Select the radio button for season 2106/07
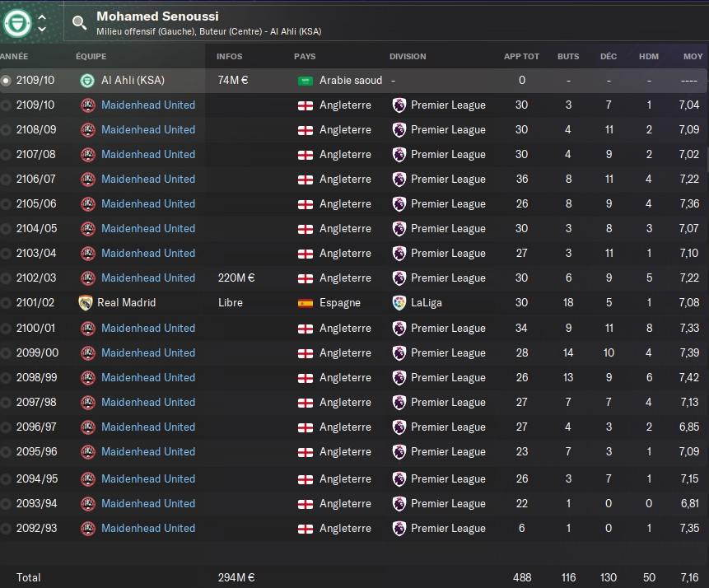This screenshot has height=588, width=709. click(x=6, y=180)
